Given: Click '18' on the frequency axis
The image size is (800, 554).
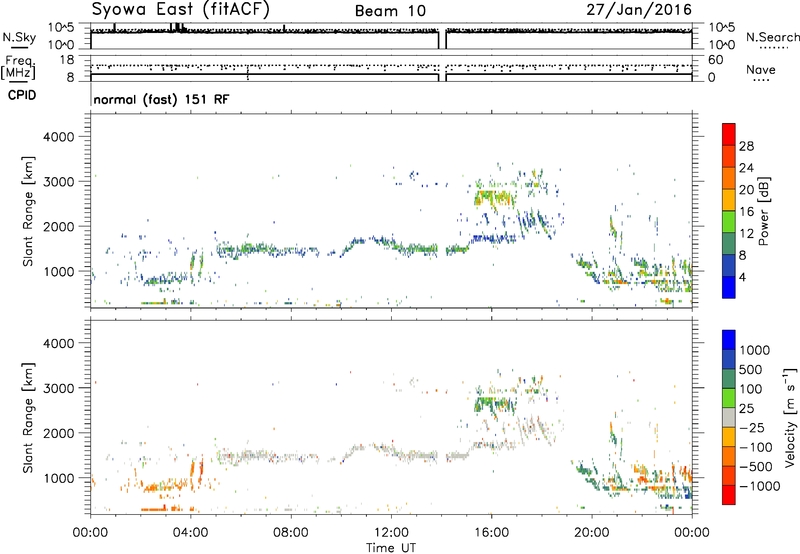Looking at the screenshot, I should click(67, 60).
